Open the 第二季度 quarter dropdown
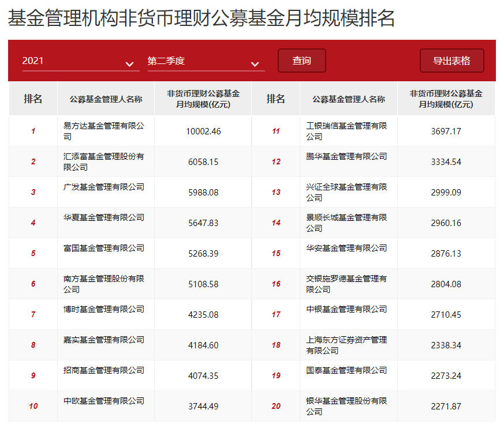The image size is (504, 425). [206, 61]
